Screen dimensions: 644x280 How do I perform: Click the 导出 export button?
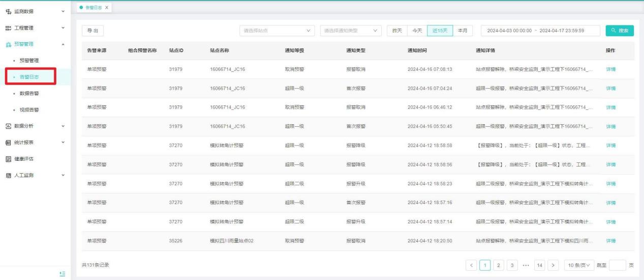pos(93,31)
